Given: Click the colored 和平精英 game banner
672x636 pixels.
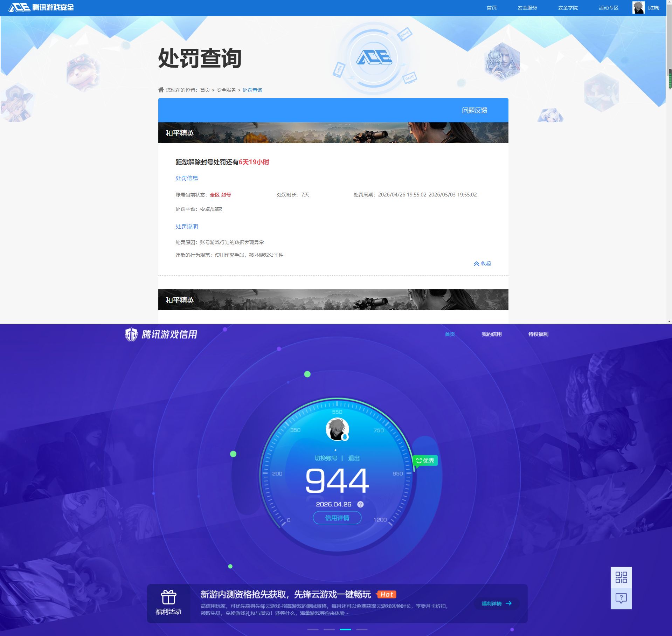Looking at the screenshot, I should (333, 133).
